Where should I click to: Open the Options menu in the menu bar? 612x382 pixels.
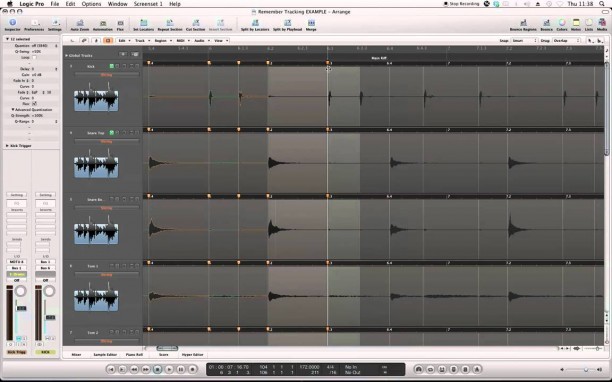91,4
